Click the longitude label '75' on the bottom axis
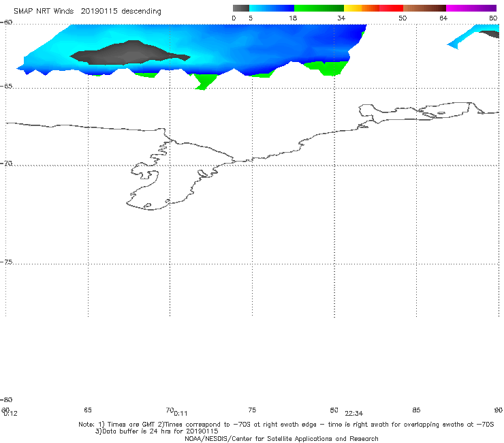Screen dimensions: 504x443 pyautogui.click(x=252, y=410)
